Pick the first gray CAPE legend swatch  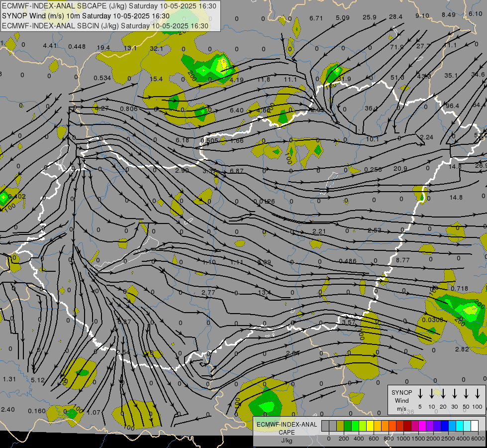pos(325,426)
